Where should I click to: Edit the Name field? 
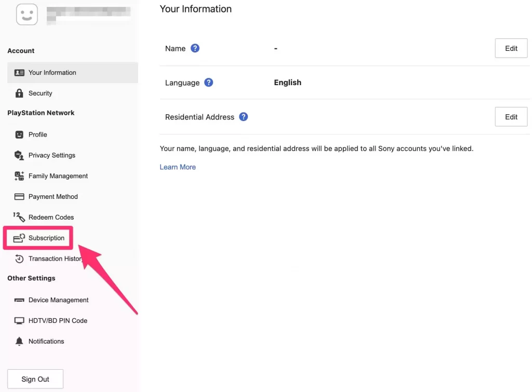tap(511, 48)
